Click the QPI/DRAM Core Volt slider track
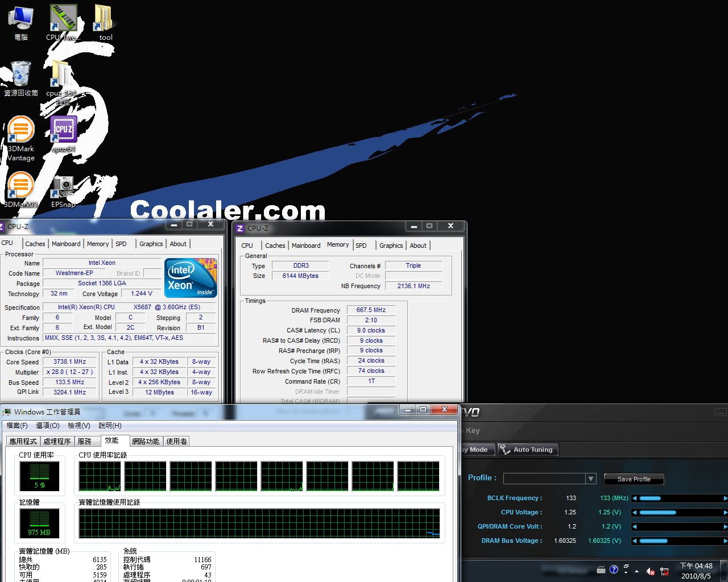 [x=680, y=527]
